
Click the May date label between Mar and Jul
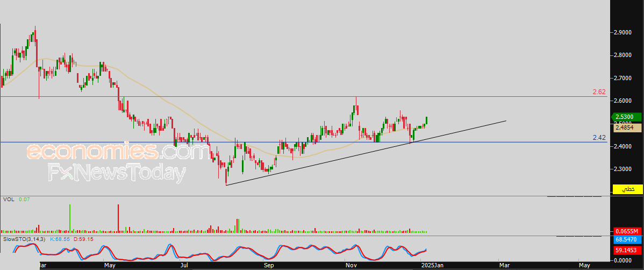(110, 266)
